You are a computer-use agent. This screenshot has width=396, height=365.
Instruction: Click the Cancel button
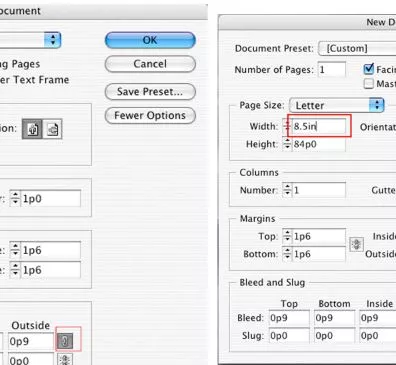(150, 64)
